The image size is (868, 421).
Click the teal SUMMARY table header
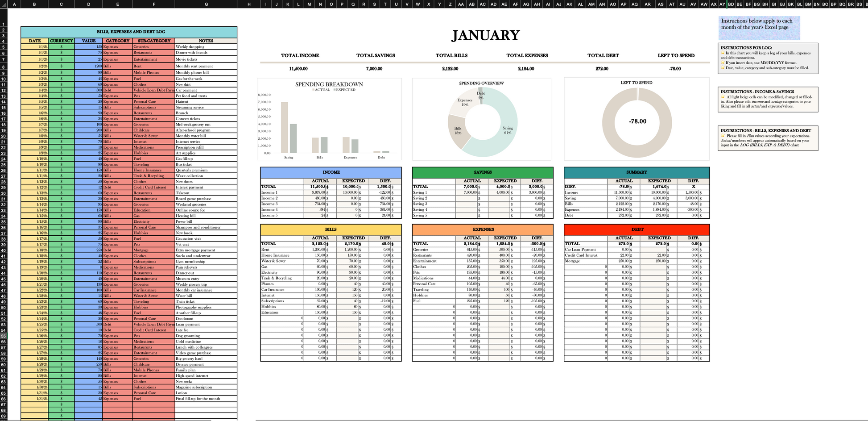(637, 172)
